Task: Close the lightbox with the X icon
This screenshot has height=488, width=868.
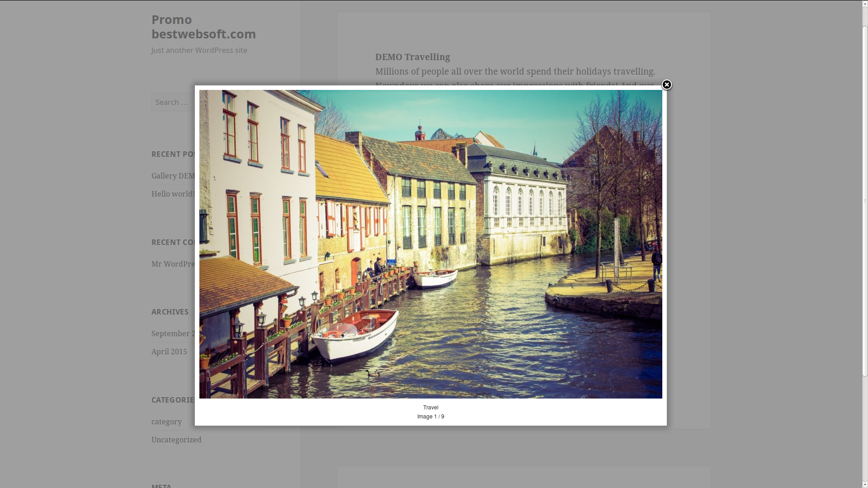Action: [666, 84]
